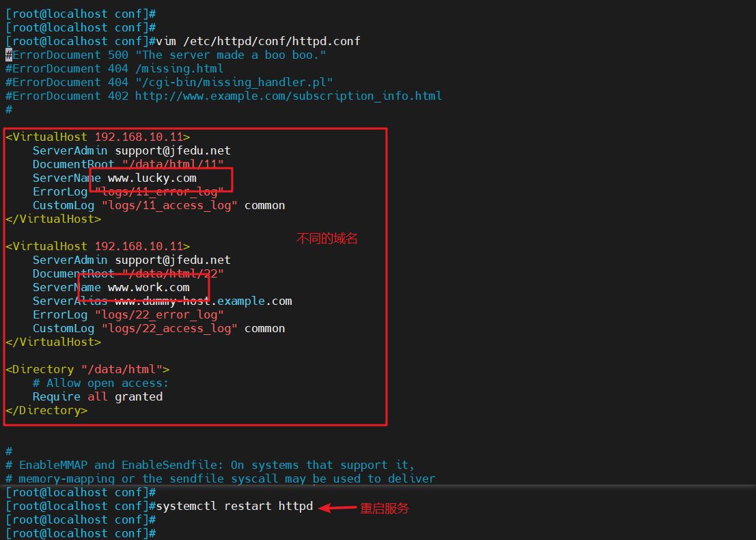Click the last empty shell prompt line
This screenshot has height=540, width=756.
81,534
